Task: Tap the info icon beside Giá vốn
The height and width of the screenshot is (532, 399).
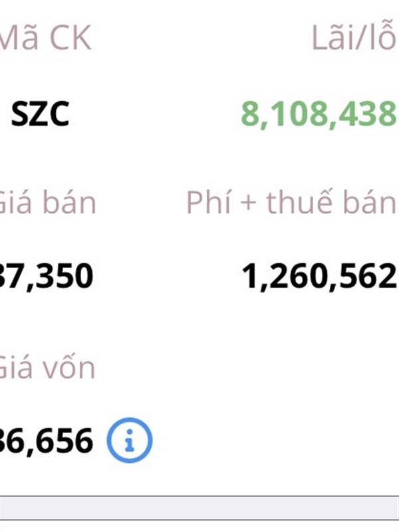Action: [x=129, y=440]
